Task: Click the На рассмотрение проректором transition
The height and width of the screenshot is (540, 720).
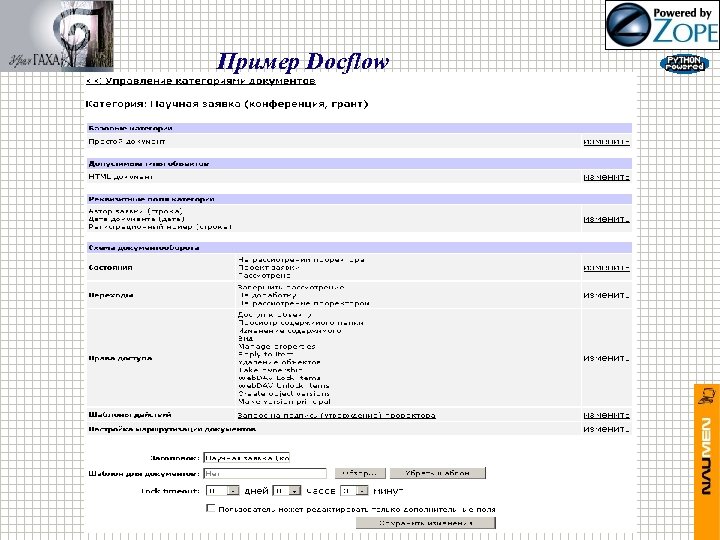Action: point(304,304)
